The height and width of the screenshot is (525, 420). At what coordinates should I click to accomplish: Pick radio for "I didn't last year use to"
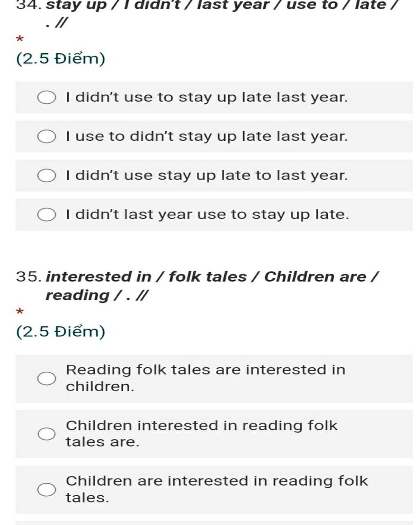47,215
